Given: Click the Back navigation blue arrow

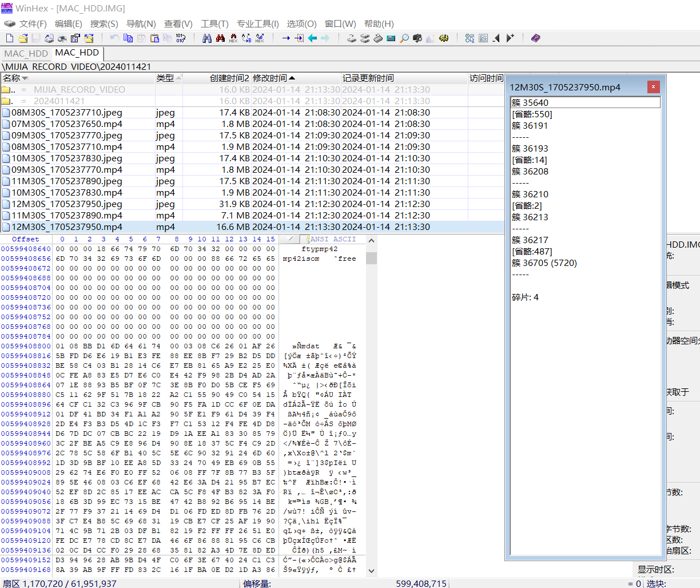Looking at the screenshot, I should click(x=312, y=38).
